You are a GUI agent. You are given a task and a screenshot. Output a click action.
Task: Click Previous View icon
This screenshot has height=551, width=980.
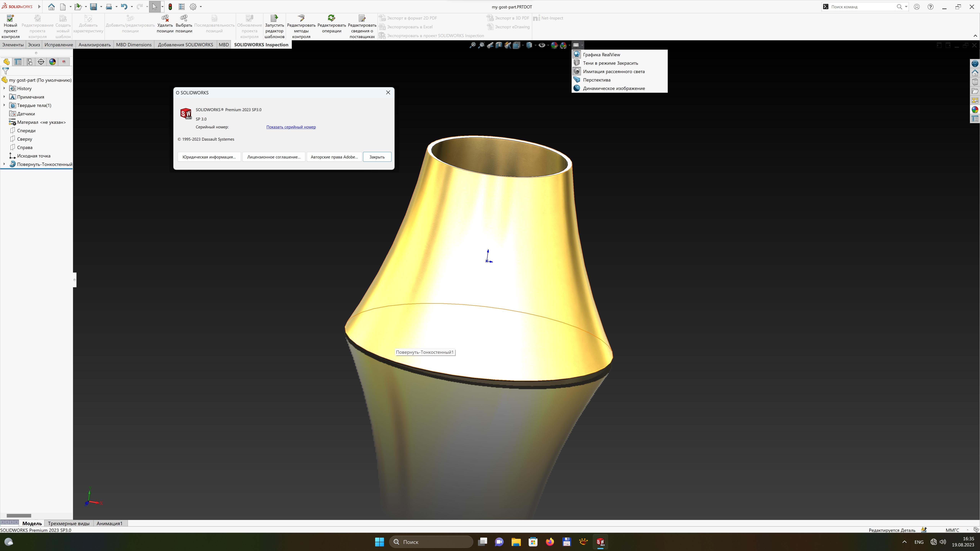click(x=490, y=45)
